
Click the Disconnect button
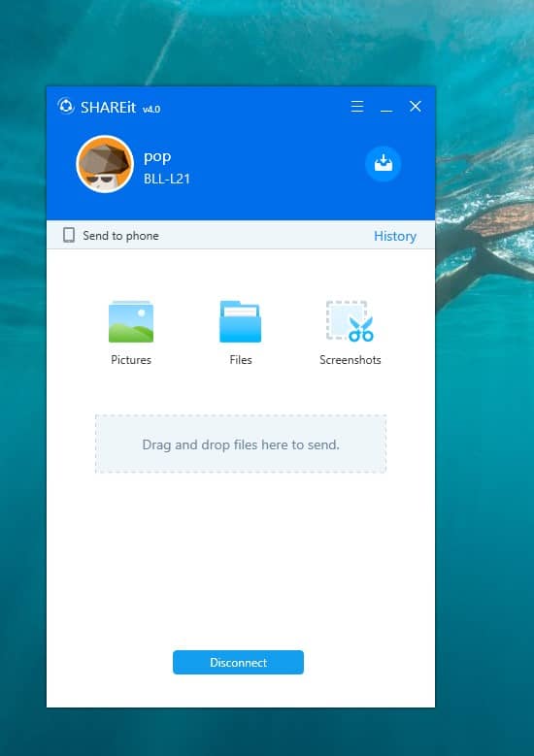(238, 663)
